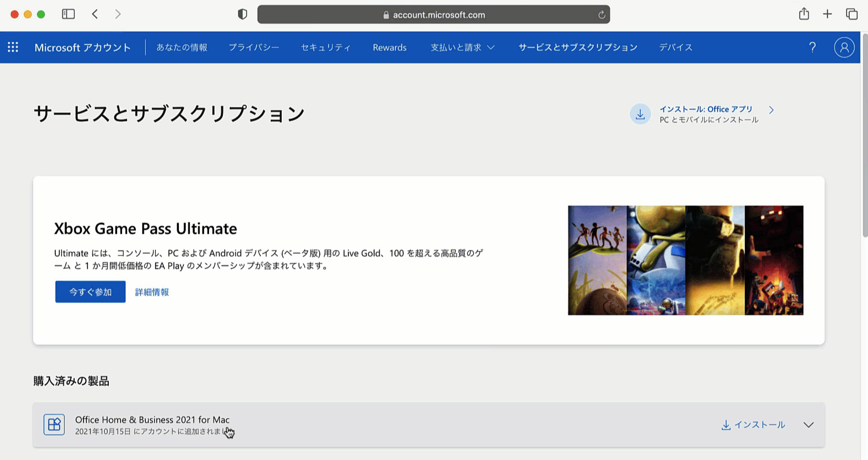868x460 pixels.
Task: Click the help question mark icon
Action: click(x=812, y=47)
